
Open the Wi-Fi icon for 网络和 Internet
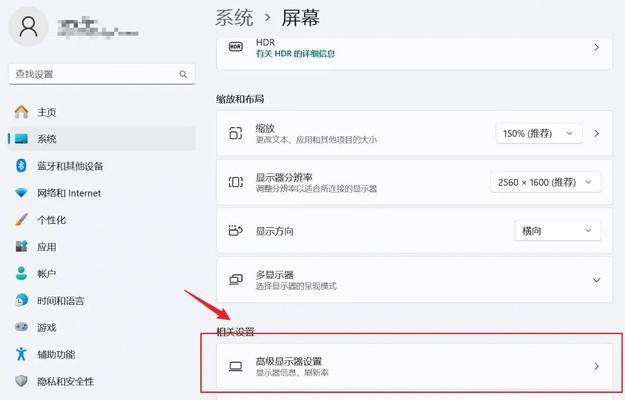pyautogui.click(x=21, y=193)
